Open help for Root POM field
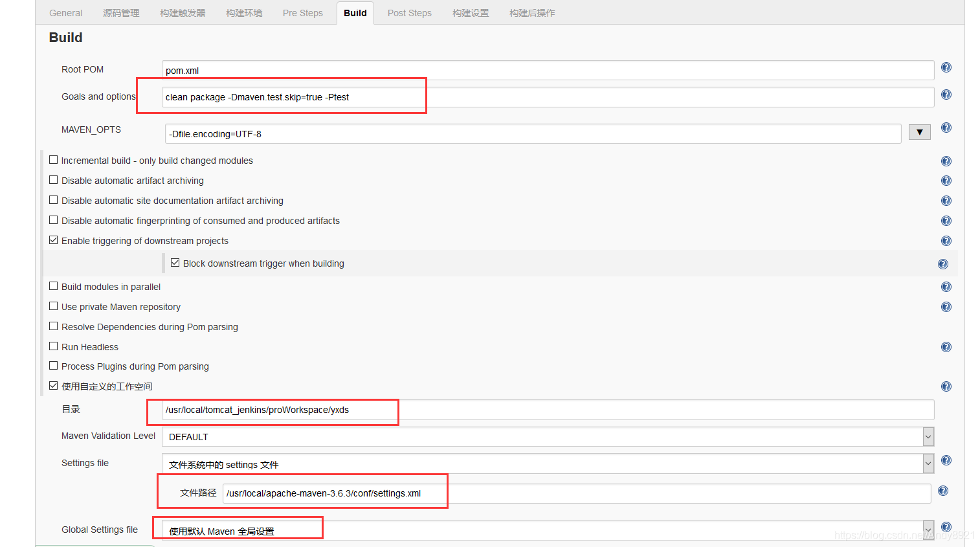 pyautogui.click(x=946, y=67)
